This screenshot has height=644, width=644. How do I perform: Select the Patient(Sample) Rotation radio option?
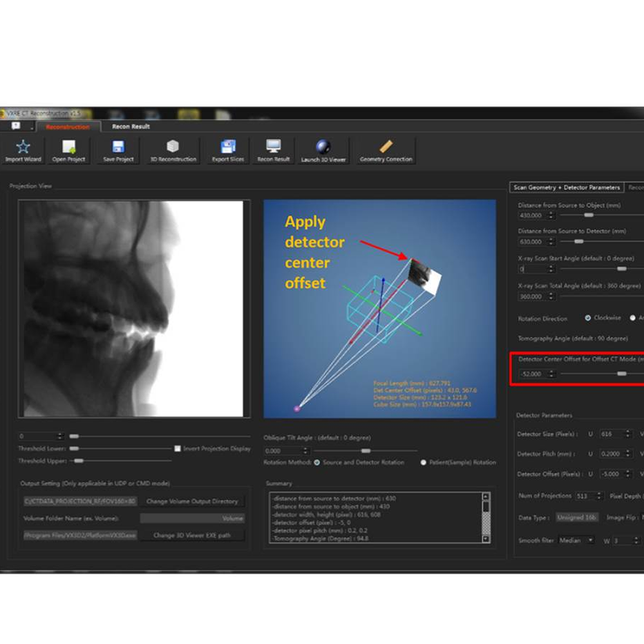click(424, 462)
